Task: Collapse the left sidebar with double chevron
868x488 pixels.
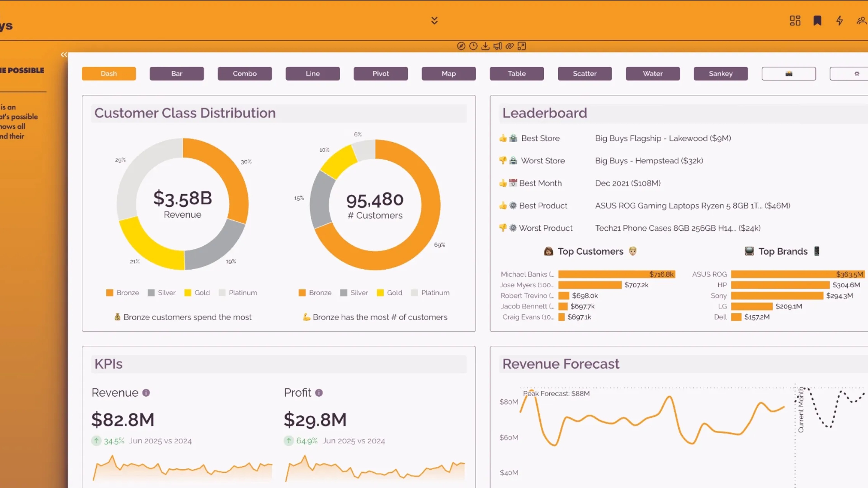Action: [64, 54]
